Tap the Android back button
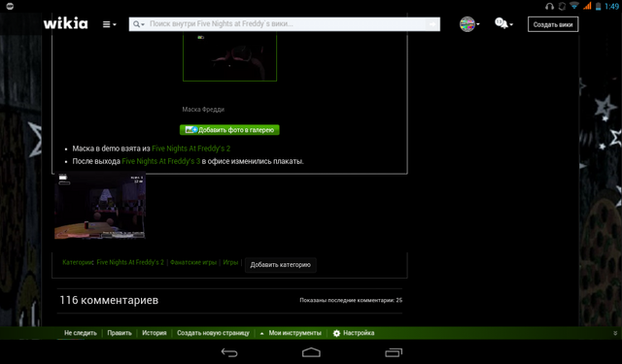622x364 pixels. 229,352
